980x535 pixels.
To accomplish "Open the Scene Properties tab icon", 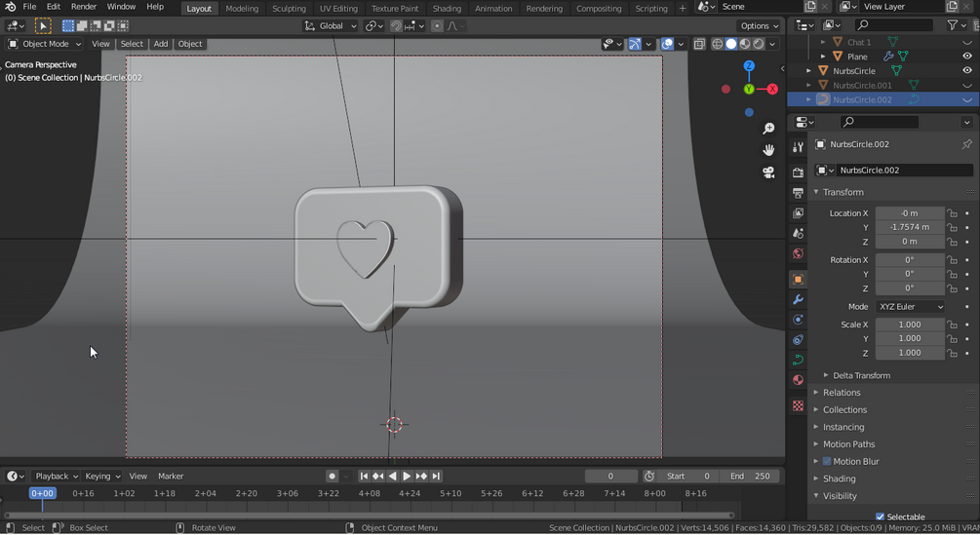I will pos(798,234).
